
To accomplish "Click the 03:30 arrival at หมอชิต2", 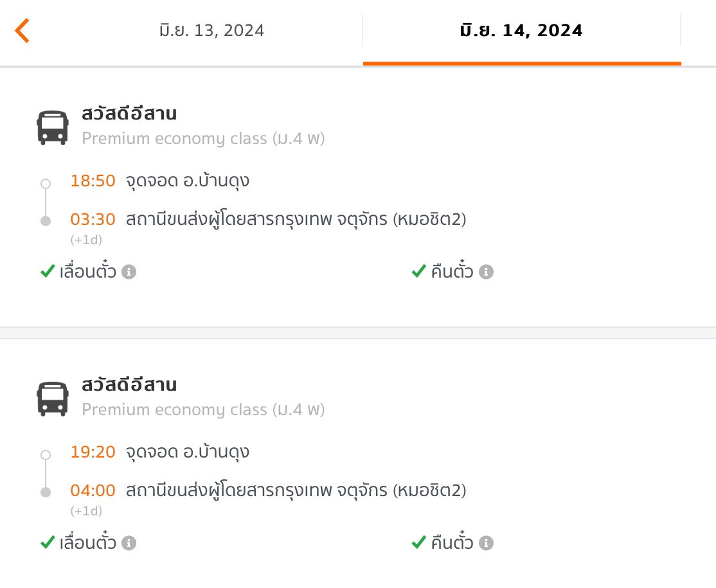I will click(93, 220).
